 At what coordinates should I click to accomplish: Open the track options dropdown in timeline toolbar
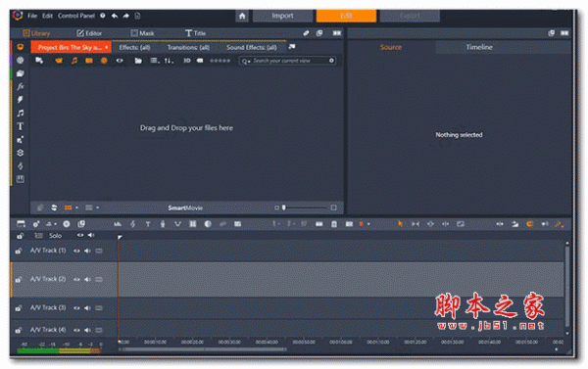55,224
